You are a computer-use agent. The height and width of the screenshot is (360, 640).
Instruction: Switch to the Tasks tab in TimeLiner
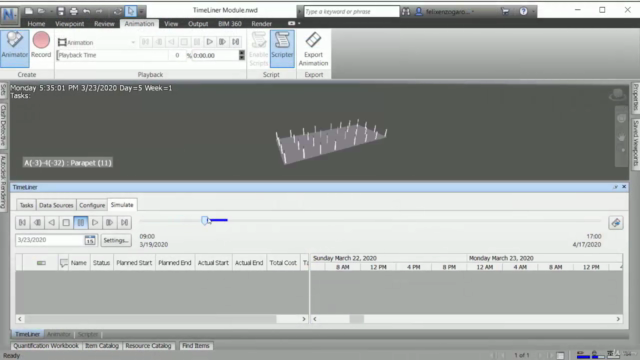point(26,205)
